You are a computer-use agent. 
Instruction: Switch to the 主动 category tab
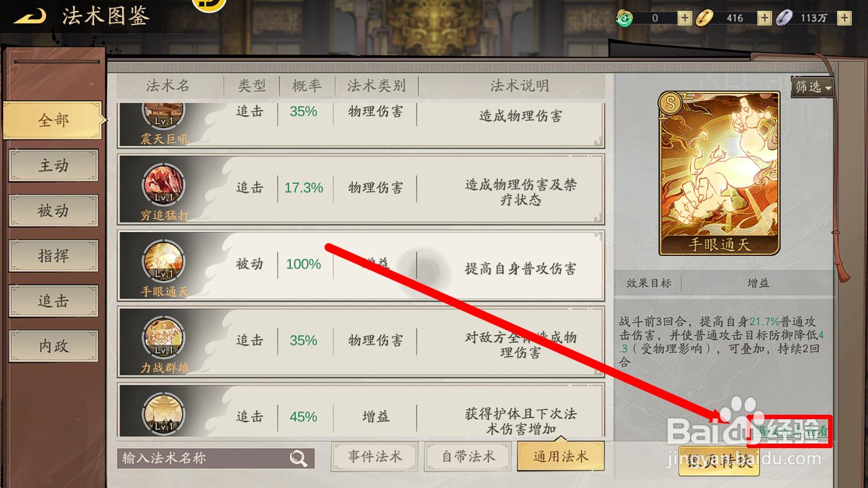tap(53, 166)
